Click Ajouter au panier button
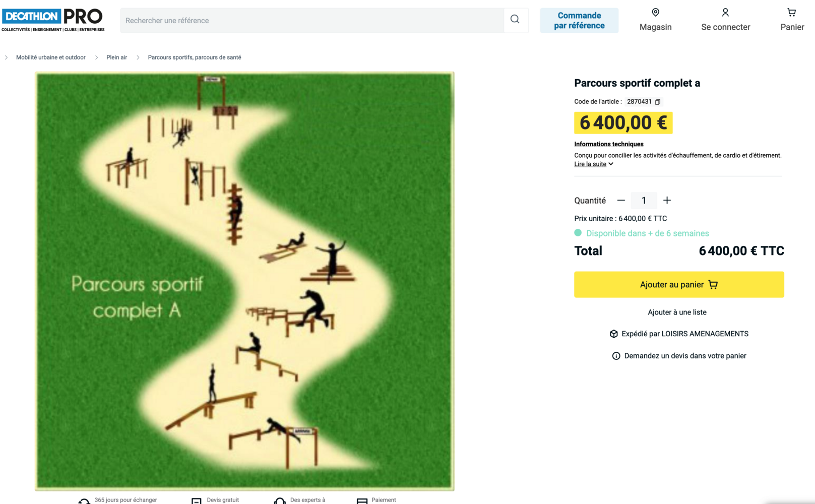 coord(678,285)
